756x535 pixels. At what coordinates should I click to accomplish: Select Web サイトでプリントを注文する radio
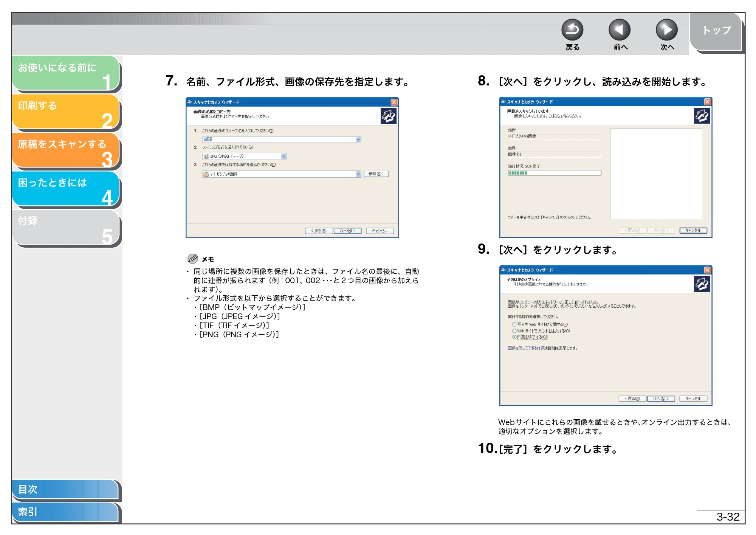(x=514, y=331)
